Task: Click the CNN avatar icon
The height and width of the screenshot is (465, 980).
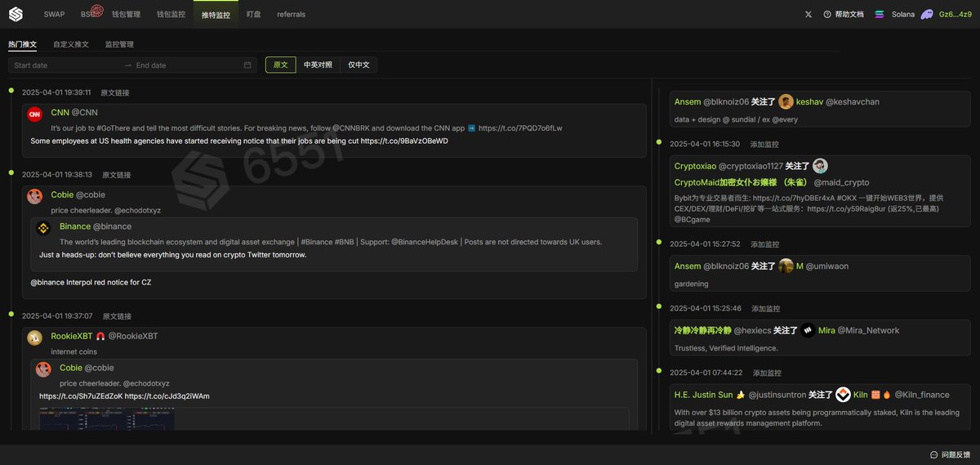Action: (34, 114)
